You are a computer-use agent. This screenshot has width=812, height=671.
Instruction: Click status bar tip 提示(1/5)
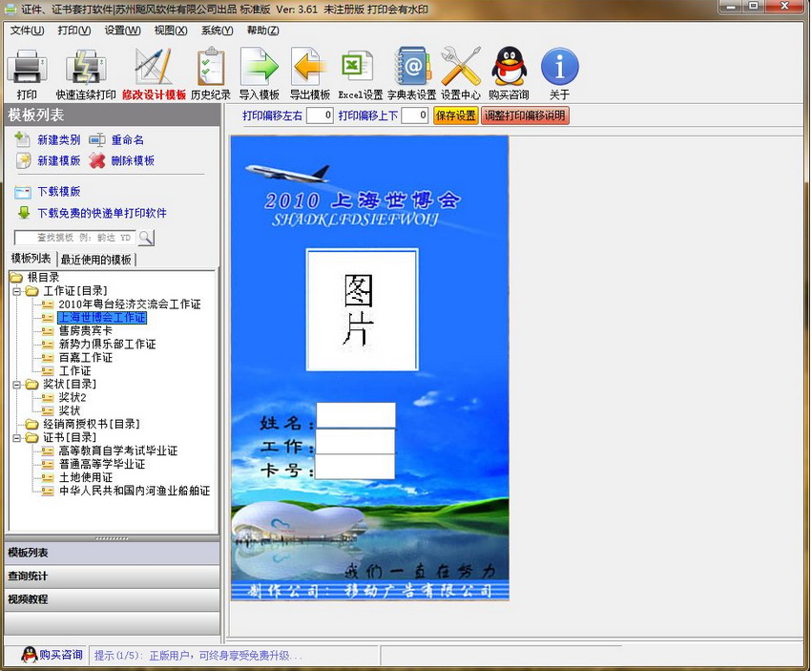pyautogui.click(x=197, y=656)
